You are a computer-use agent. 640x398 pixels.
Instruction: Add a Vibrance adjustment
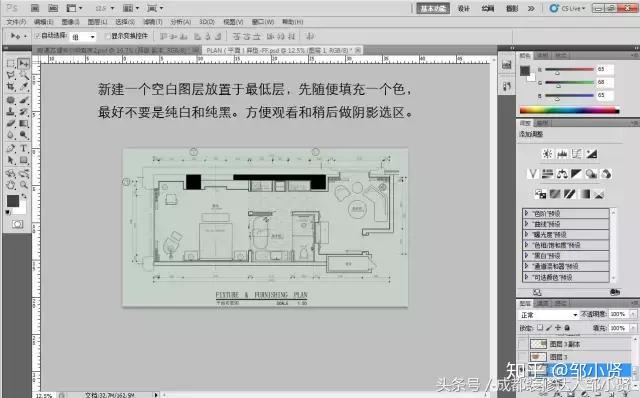coord(533,174)
